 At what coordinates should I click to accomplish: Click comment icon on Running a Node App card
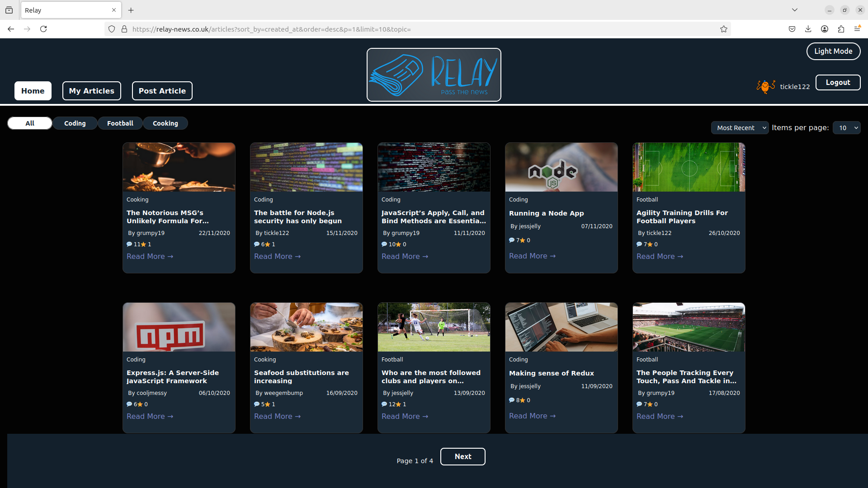coord(512,240)
